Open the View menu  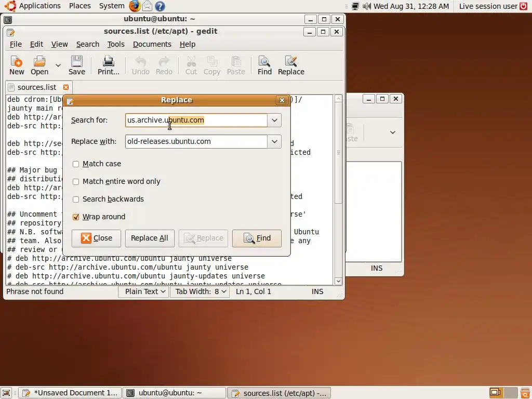[x=59, y=45]
